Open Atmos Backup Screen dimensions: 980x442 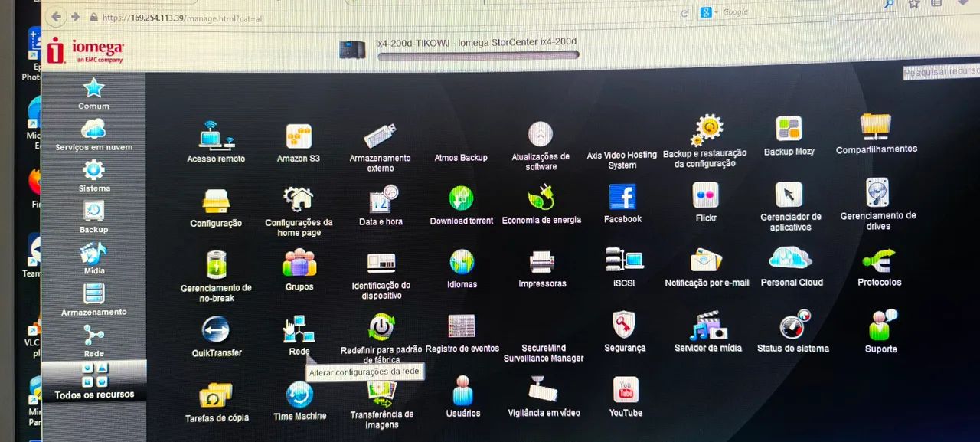461,158
